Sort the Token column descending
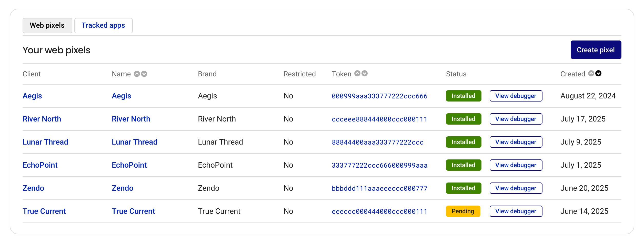 (x=364, y=74)
